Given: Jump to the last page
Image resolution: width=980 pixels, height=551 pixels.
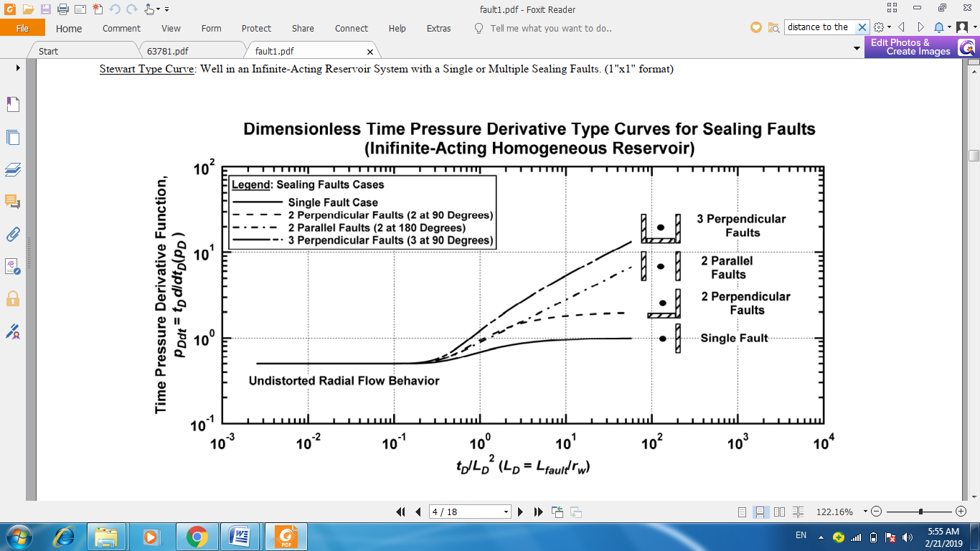Looking at the screenshot, I should point(538,512).
